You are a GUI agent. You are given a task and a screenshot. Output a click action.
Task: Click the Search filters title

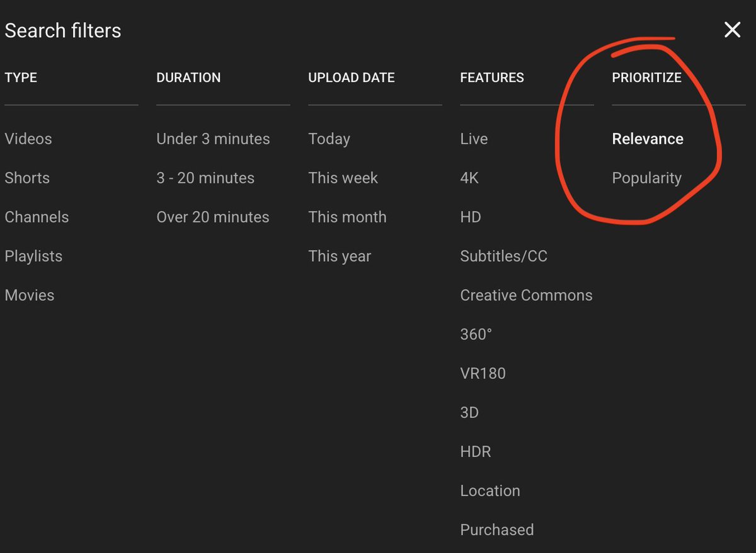63,30
